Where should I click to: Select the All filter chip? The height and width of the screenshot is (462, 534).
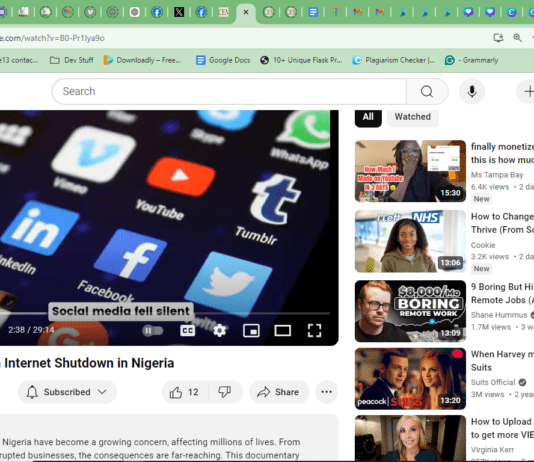[x=368, y=117]
